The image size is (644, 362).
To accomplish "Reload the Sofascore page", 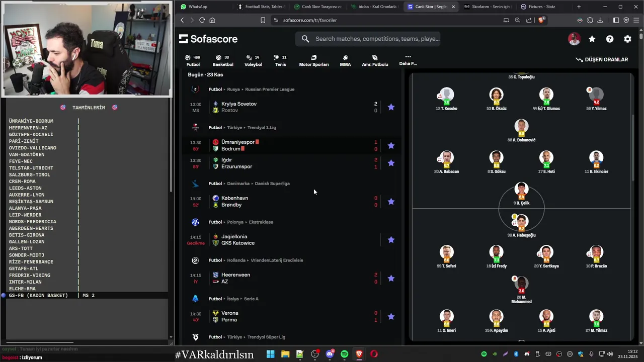I will point(202,20).
